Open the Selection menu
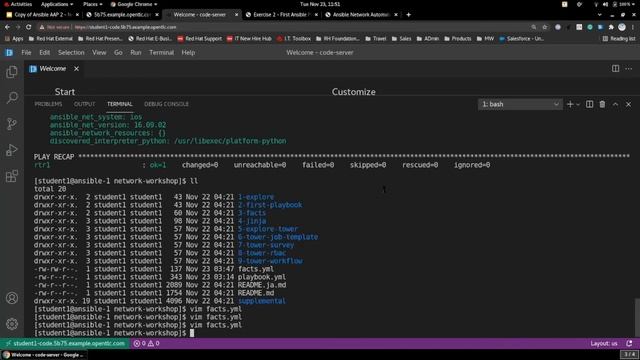The height and width of the screenshot is (360, 640). [71, 53]
